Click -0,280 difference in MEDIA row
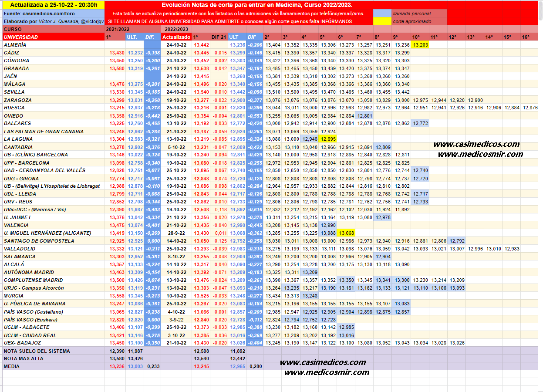Image resolution: width=543 pixels, height=392 pixels. pos(254,366)
